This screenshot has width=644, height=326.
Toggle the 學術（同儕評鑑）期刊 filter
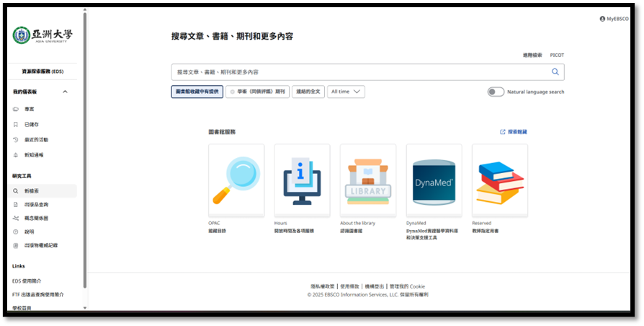[257, 92]
